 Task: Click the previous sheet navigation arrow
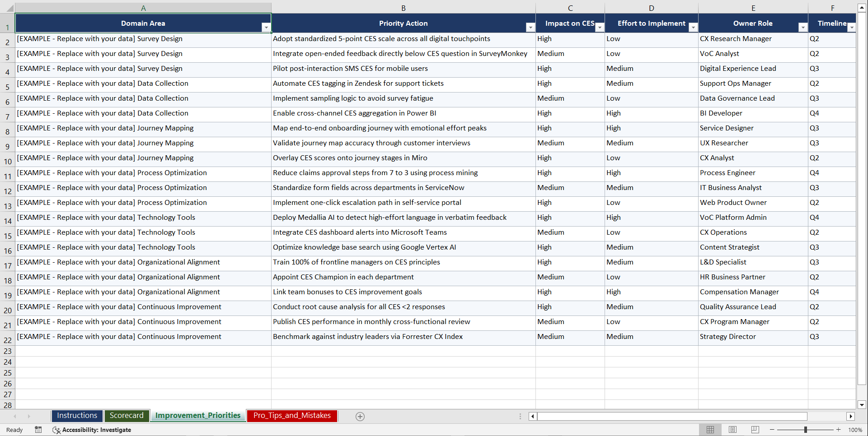15,416
